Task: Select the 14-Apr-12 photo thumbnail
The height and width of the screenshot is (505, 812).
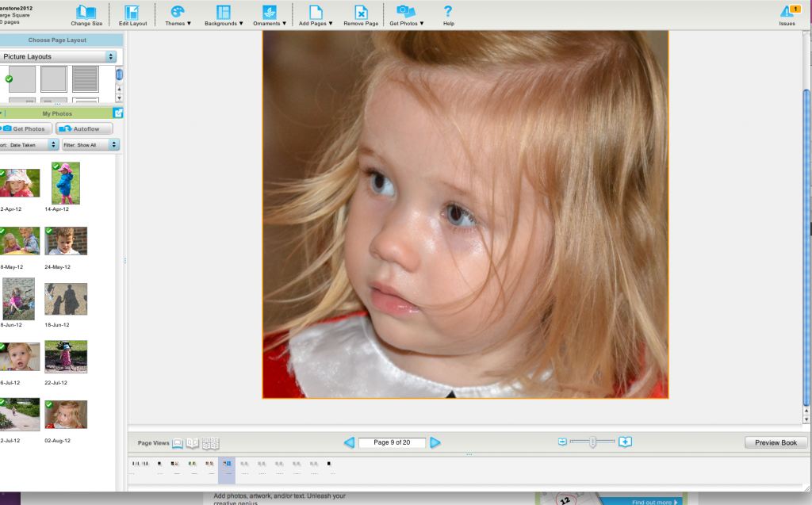Action: click(x=66, y=183)
